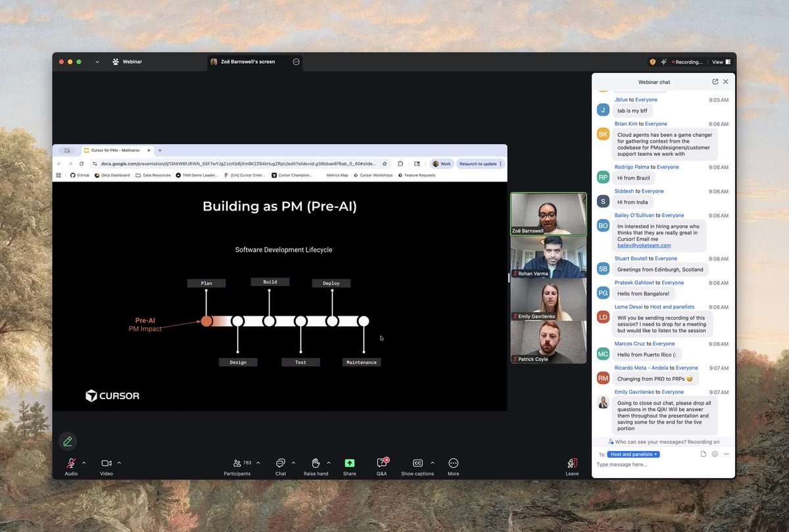The height and width of the screenshot is (532, 789).
Task: Select Emily Gavrilenko's video thumbnail
Action: coord(548,299)
